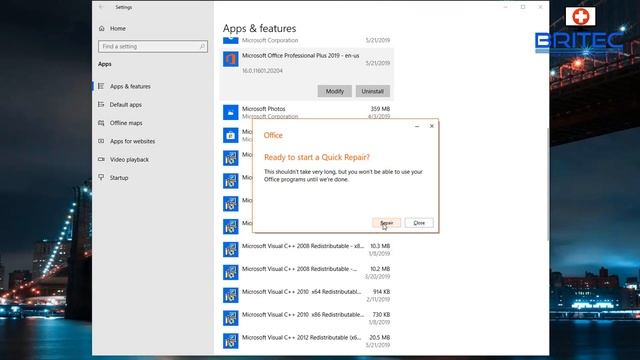
Task: Minimize the Office repair dialog
Action: 417,126
